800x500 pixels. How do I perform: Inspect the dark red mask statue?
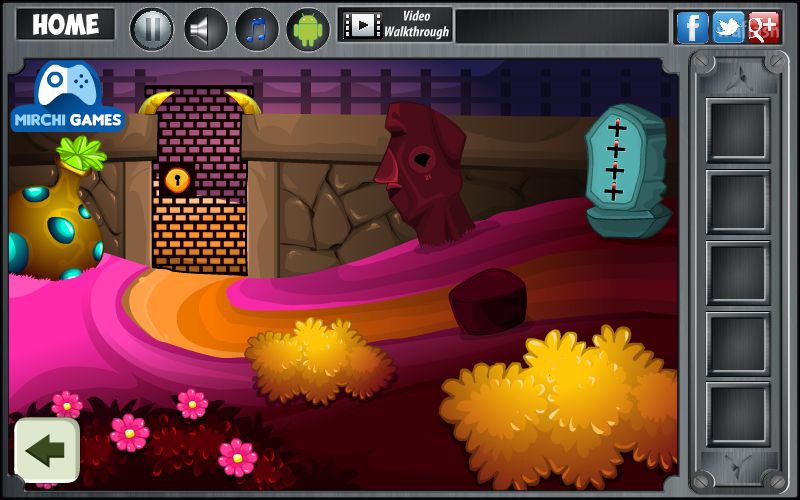[424, 172]
